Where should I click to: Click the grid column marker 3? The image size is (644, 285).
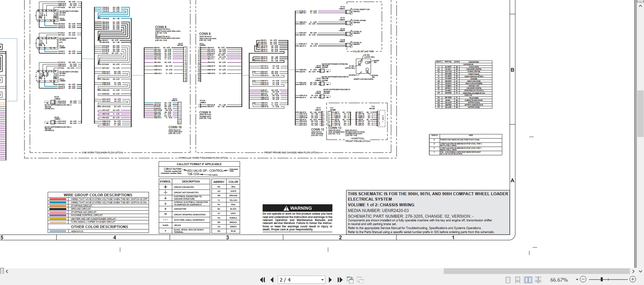pyautogui.click(x=227, y=237)
